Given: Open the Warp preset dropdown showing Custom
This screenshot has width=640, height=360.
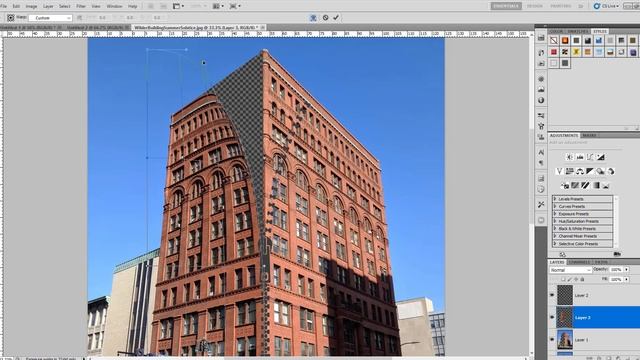Looking at the screenshot, I should 51,18.
